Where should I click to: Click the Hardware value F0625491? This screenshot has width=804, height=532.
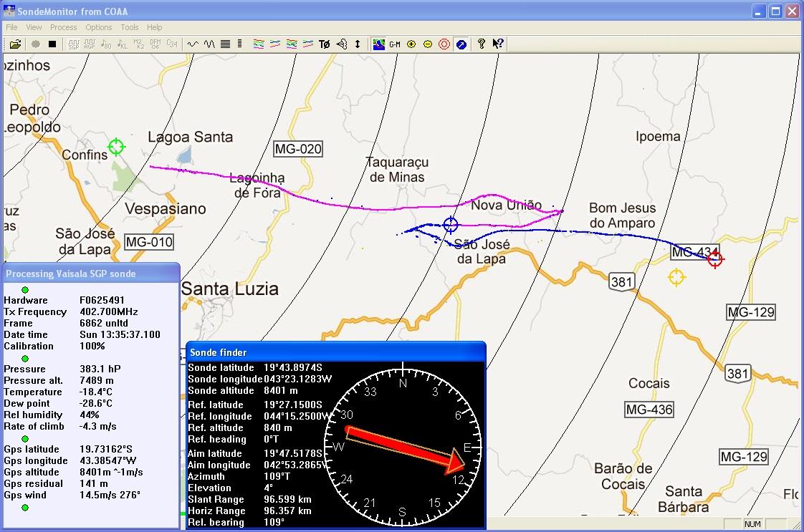(102, 300)
